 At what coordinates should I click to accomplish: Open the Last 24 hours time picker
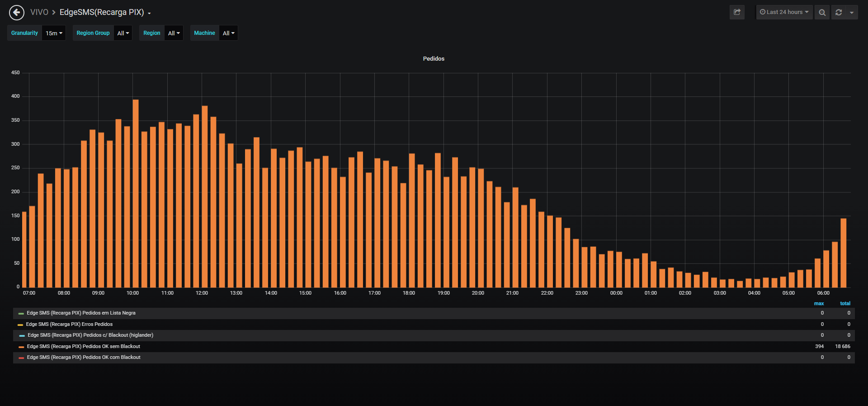point(784,12)
